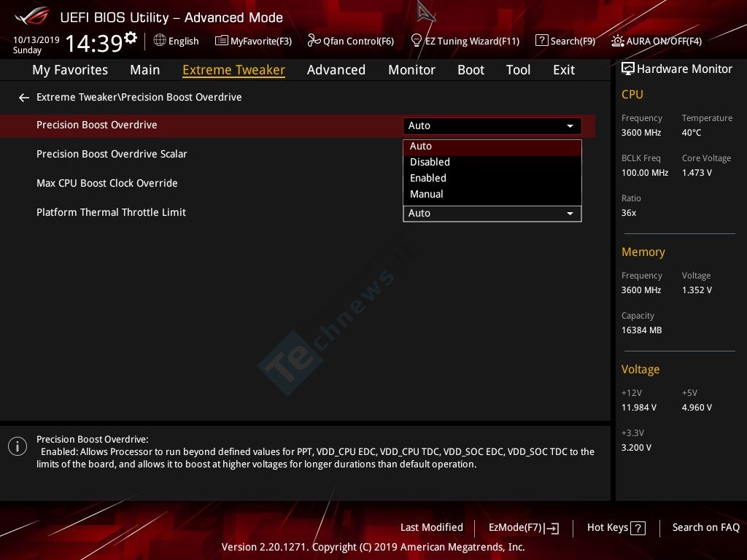Image resolution: width=747 pixels, height=560 pixels.
Task: Open Platform Thermal Throttle Limit dropdown
Action: (492, 214)
